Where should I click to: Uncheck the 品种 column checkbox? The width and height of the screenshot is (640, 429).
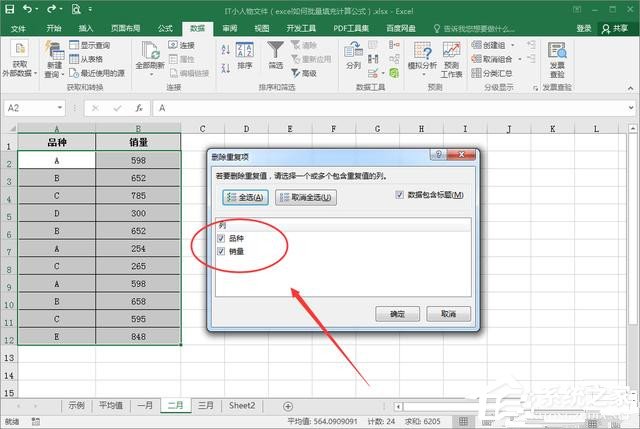coord(222,239)
